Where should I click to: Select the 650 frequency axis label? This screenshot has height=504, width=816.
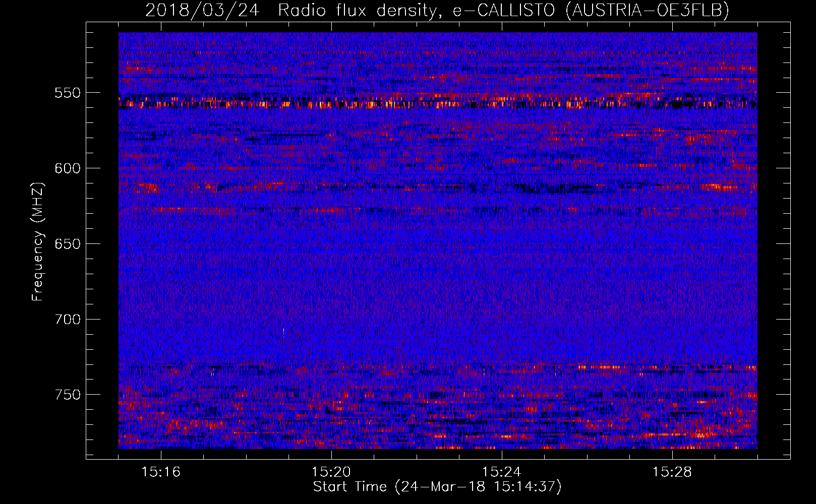pos(68,244)
